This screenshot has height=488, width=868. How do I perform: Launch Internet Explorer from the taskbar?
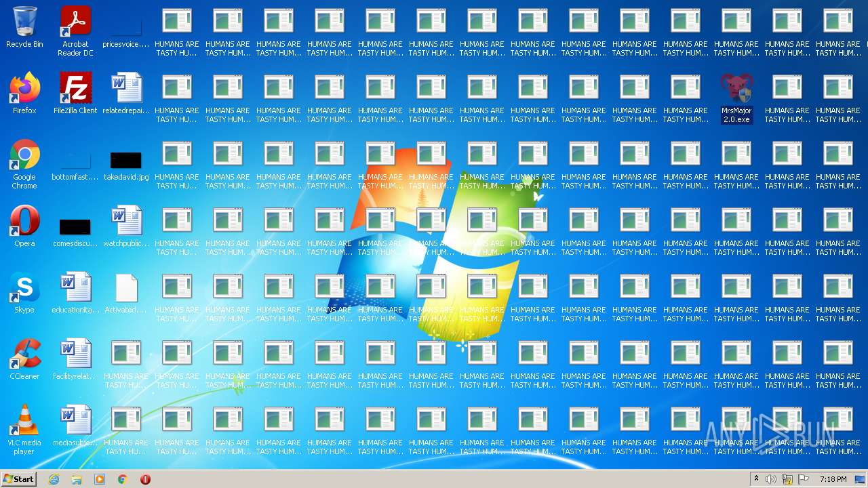coord(54,479)
